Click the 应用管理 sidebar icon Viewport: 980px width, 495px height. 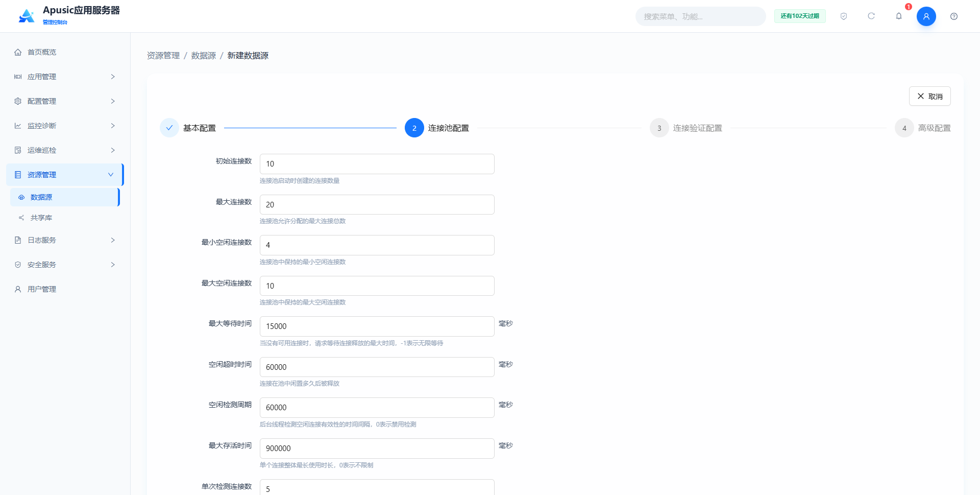(18, 77)
